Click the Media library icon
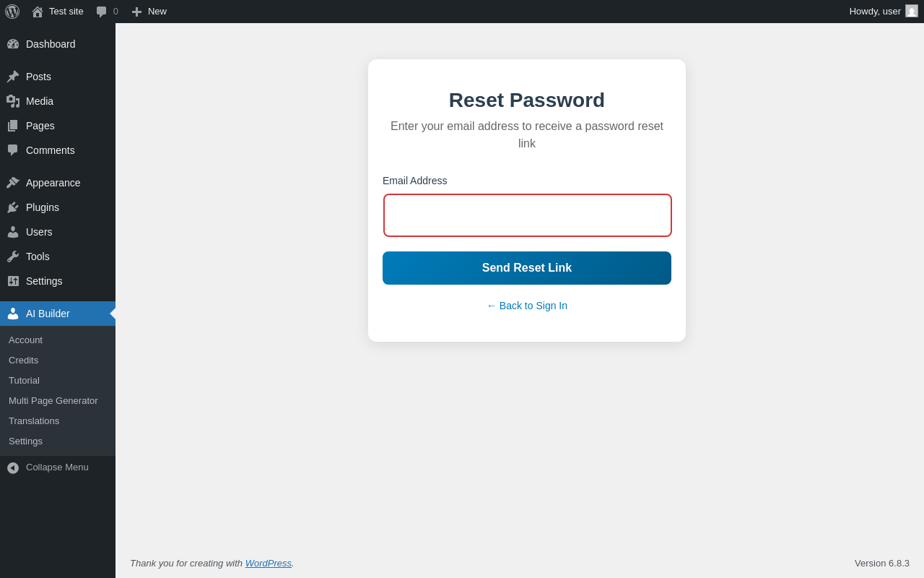Screen dimensions: 924x578 (x=13, y=101)
